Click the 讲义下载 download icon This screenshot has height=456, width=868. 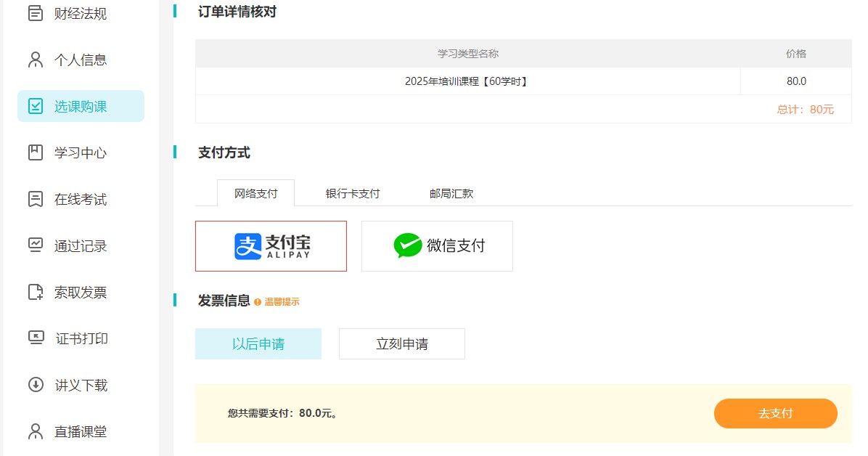click(36, 385)
